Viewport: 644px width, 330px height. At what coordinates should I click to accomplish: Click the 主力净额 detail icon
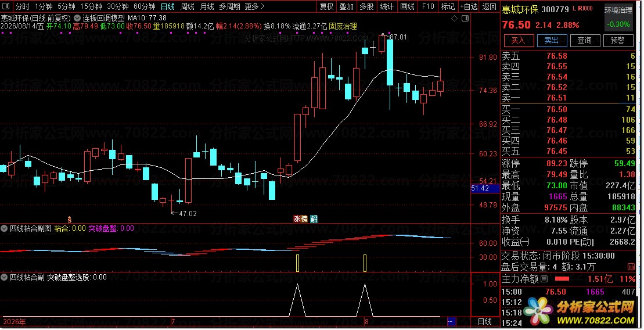coord(544,279)
